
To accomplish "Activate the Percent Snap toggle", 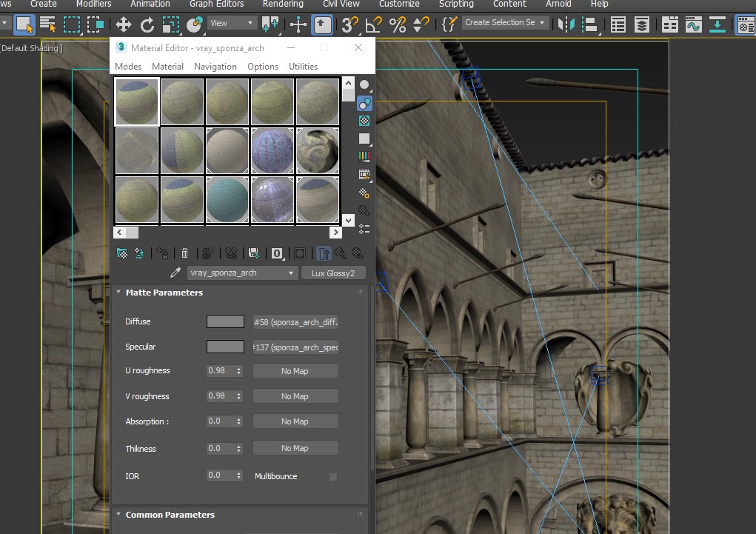I will [x=398, y=25].
